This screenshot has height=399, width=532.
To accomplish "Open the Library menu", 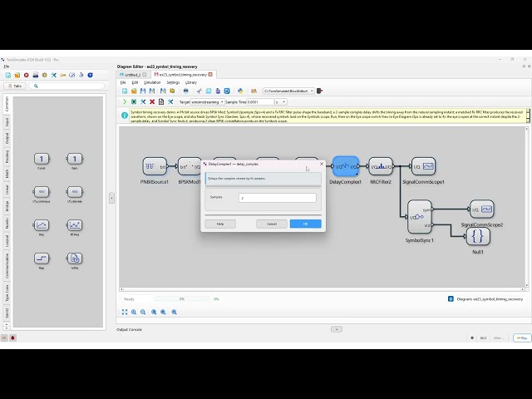I will click(x=191, y=82).
